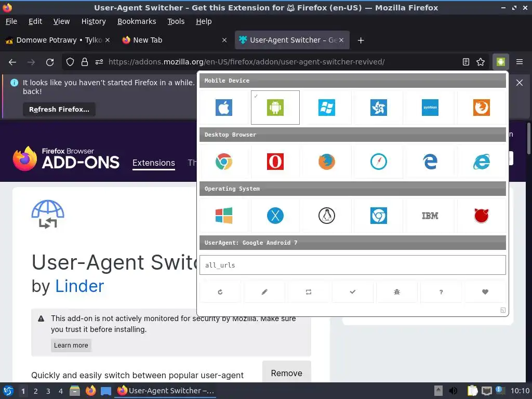The image size is (532, 399).
Task: Choose the FreeBSD red daemon icon
Action: point(482,216)
